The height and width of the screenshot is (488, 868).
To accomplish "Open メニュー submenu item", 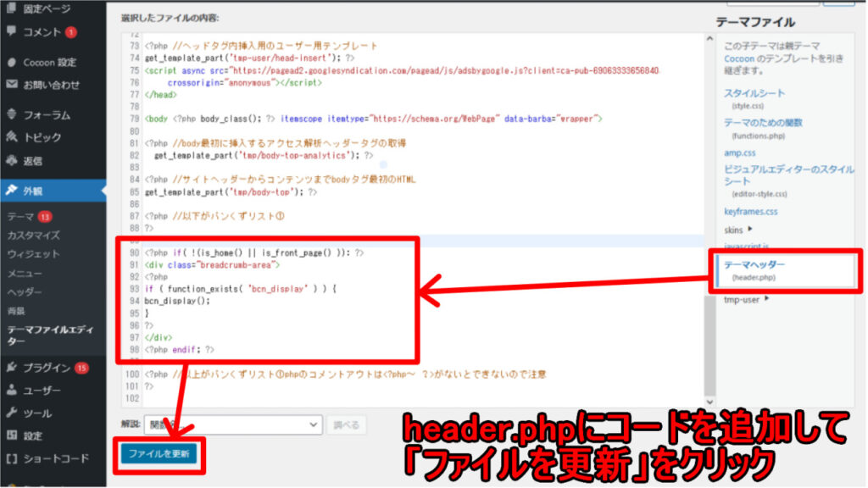I will click(25, 274).
